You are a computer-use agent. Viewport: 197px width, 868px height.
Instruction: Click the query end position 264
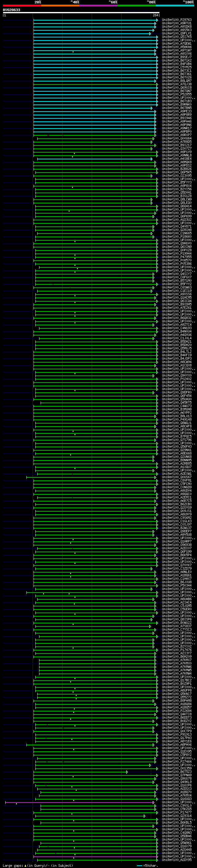(155, 15)
